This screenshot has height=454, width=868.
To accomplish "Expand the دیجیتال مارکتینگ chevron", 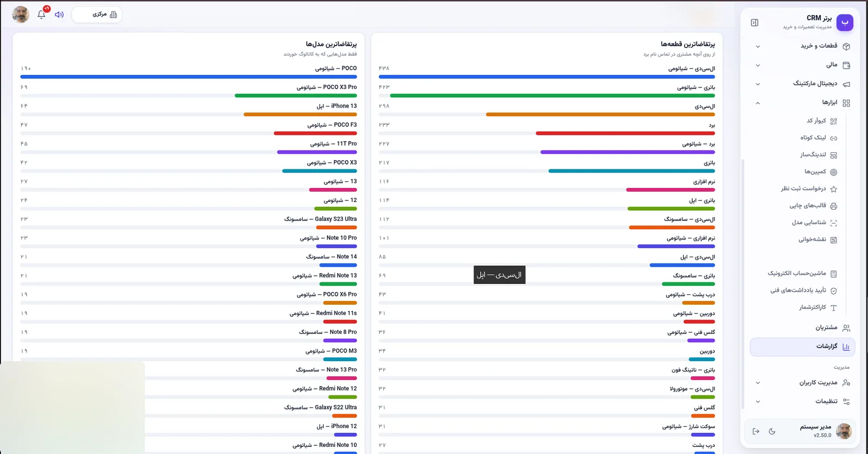I will (x=758, y=84).
